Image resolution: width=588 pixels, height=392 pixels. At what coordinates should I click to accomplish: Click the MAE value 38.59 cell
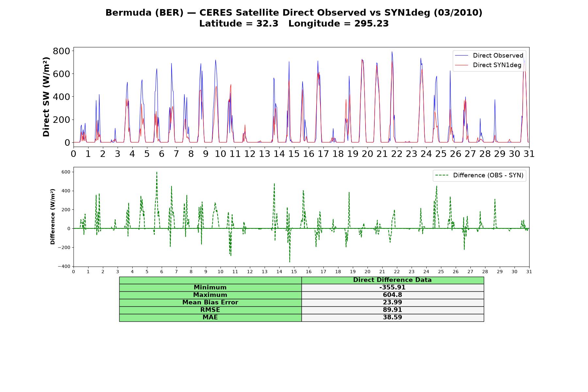coord(392,318)
